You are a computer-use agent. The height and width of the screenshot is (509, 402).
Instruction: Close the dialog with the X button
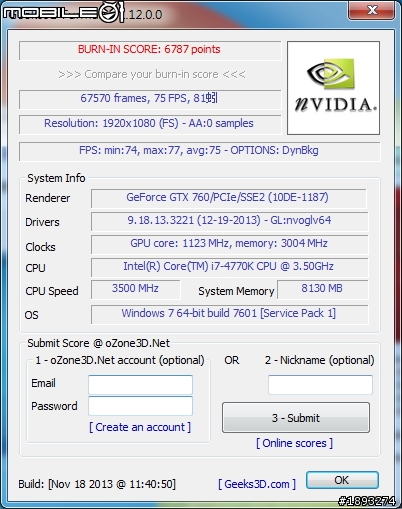pos(372,10)
